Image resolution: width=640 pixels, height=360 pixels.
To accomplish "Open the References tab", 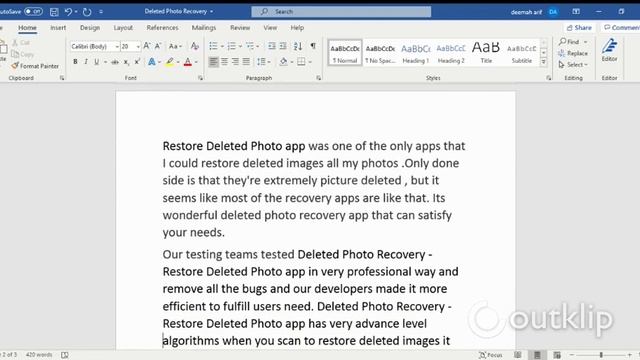I will (x=162, y=28).
